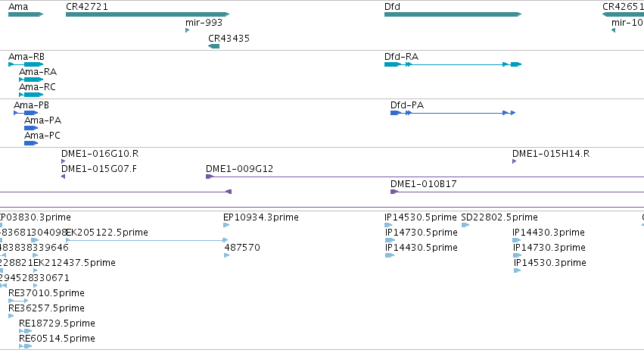
Task: Click the EP10934.3prime EST glyph
Action: pos(226,225)
